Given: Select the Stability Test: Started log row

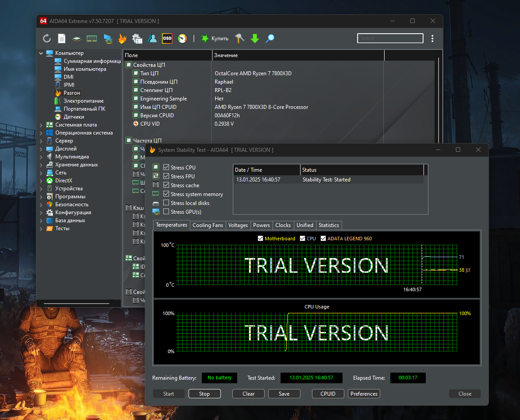Looking at the screenshot, I should click(328, 180).
